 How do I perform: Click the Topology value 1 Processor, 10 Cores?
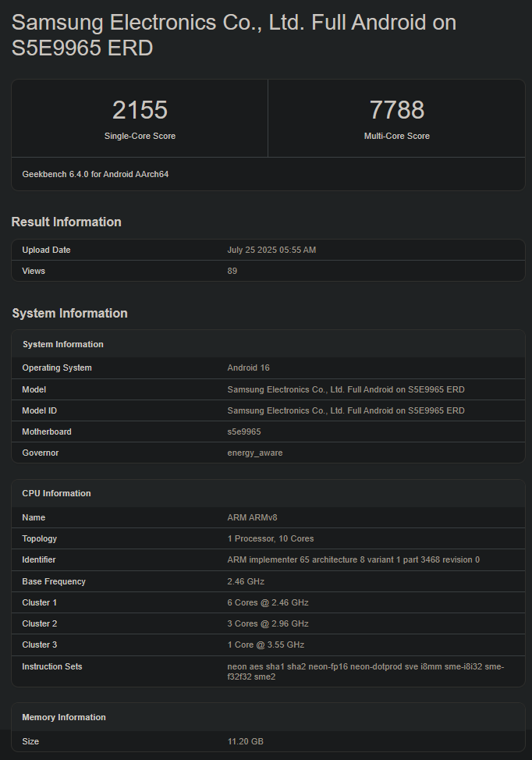point(271,538)
